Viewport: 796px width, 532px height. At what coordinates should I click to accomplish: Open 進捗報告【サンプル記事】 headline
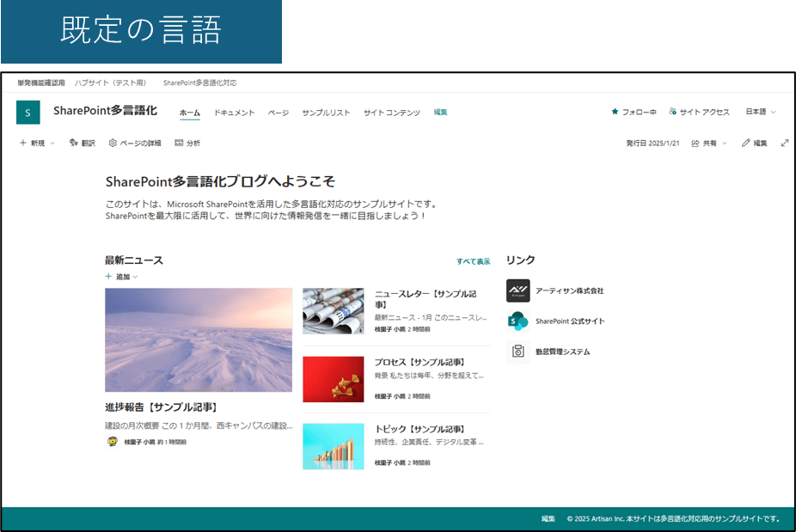161,407
